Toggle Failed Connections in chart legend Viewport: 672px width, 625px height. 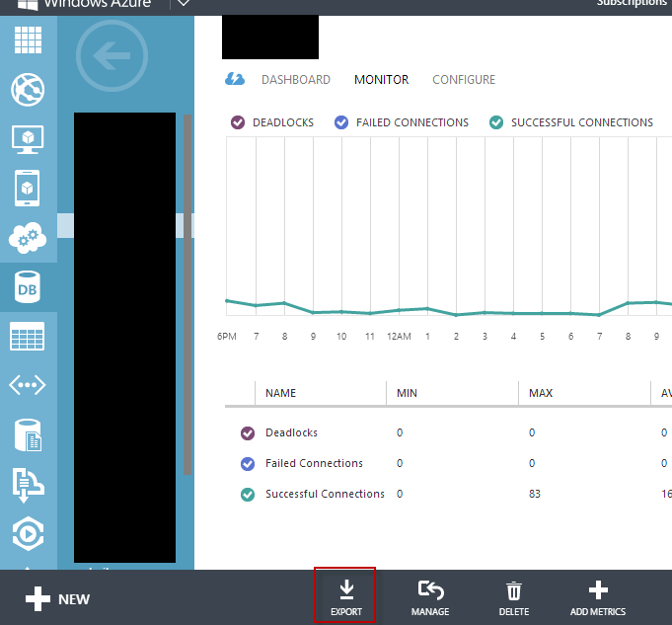pyautogui.click(x=341, y=122)
